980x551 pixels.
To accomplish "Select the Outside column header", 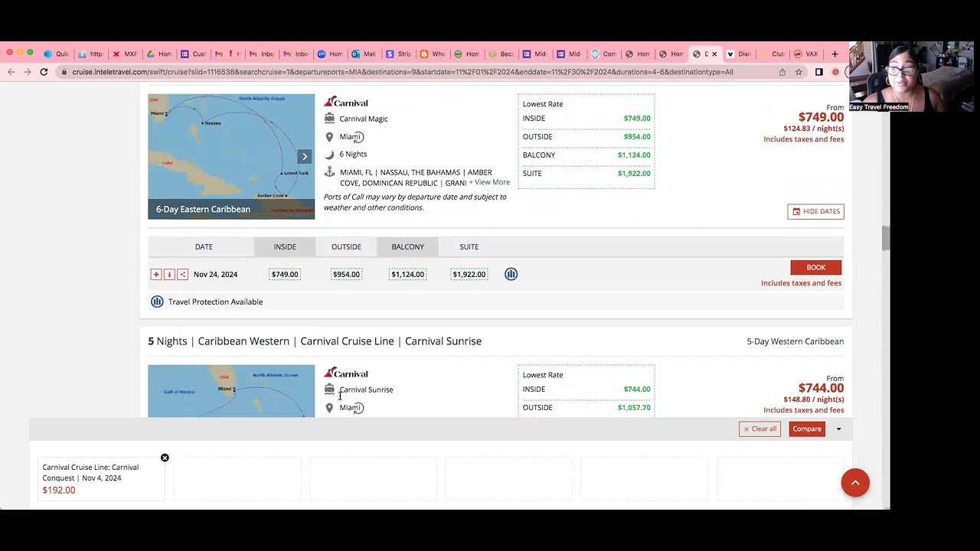I will (x=346, y=246).
